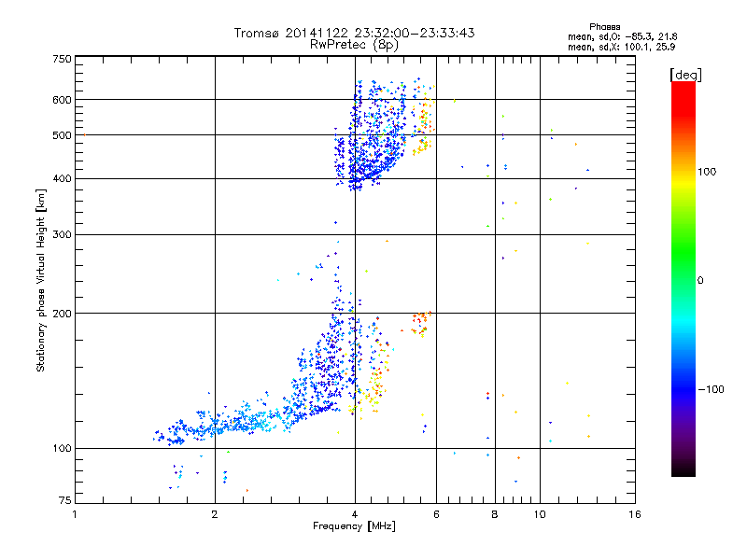Click the phase colorbar gradient

click(x=684, y=278)
